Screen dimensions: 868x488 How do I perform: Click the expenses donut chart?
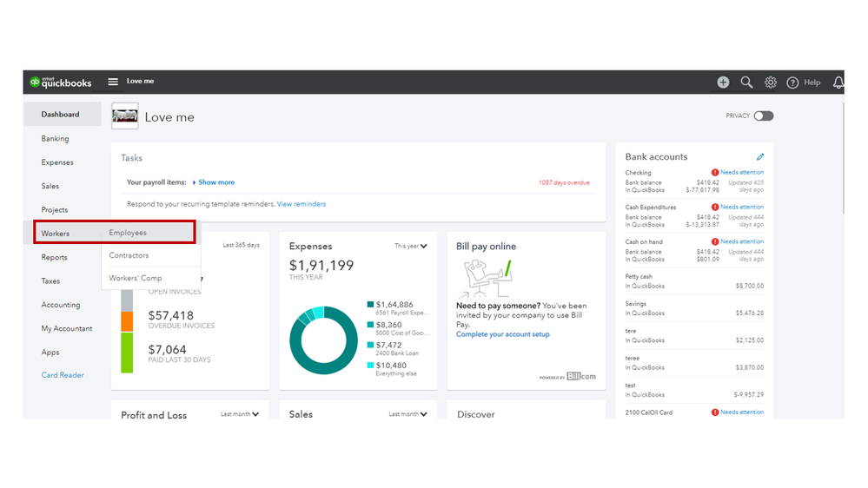324,340
